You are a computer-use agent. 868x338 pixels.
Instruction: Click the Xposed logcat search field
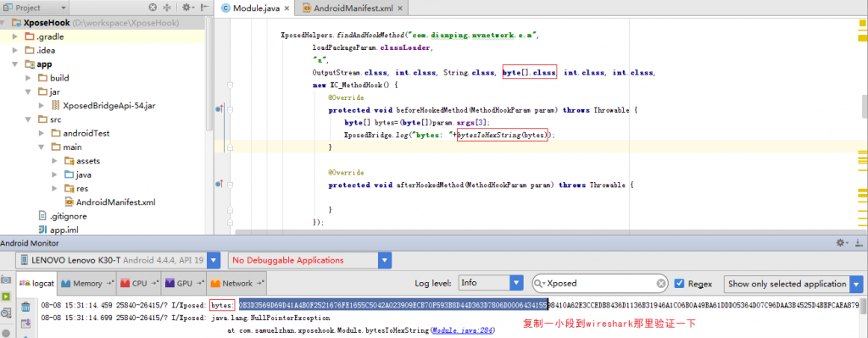click(599, 283)
